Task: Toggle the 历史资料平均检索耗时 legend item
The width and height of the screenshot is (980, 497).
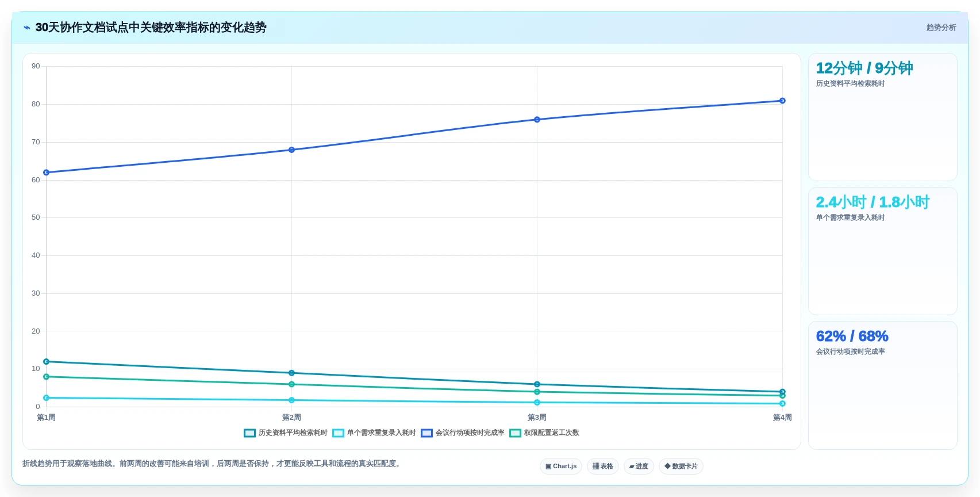Action: click(286, 433)
